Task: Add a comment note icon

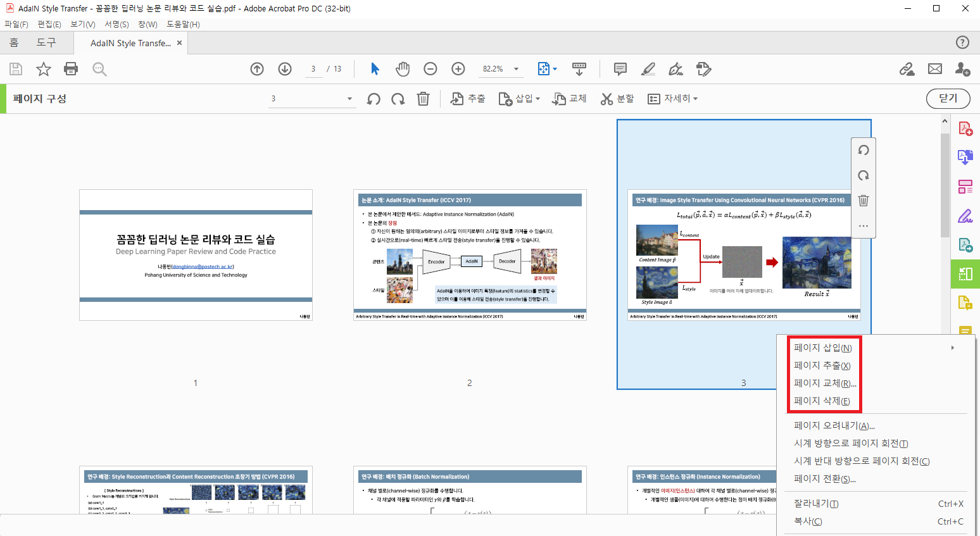Action: click(x=620, y=69)
